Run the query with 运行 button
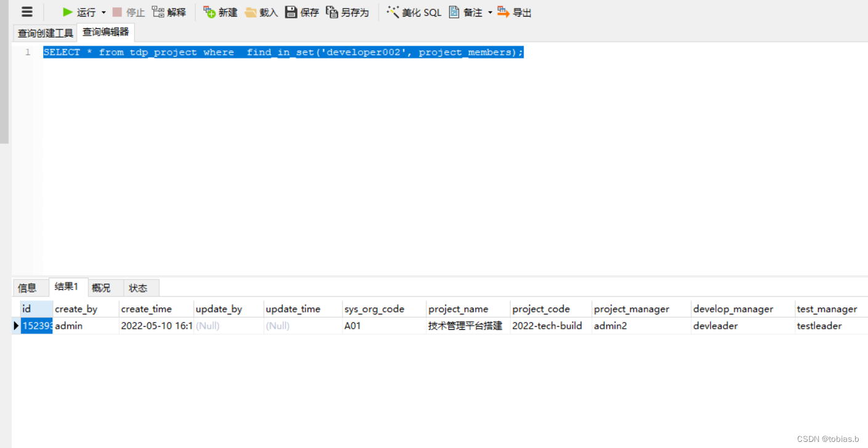 79,12
